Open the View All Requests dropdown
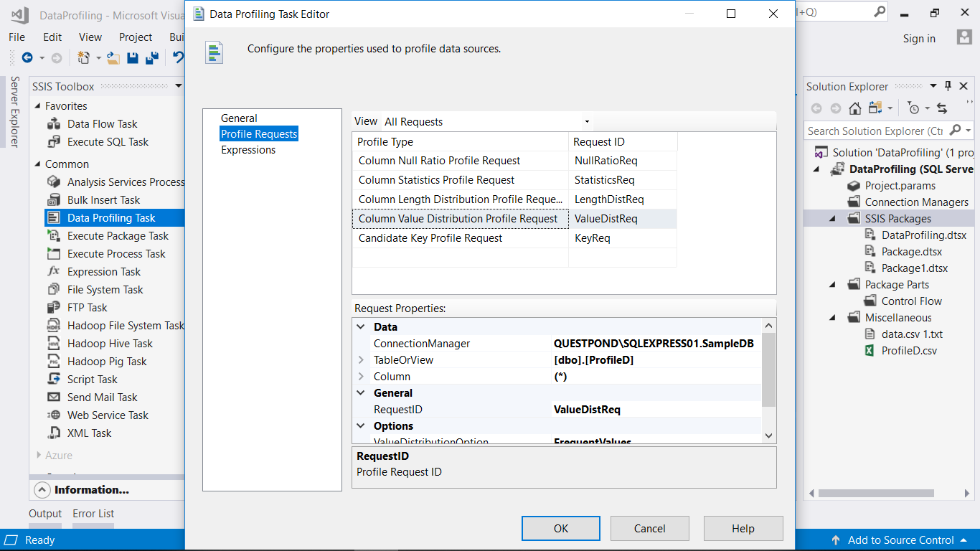This screenshot has height=551, width=980. coord(587,121)
